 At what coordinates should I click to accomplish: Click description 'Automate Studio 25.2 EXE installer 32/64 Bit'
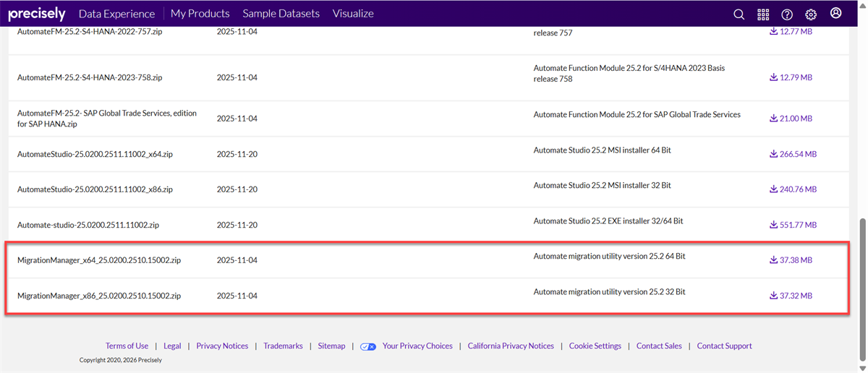[608, 221]
